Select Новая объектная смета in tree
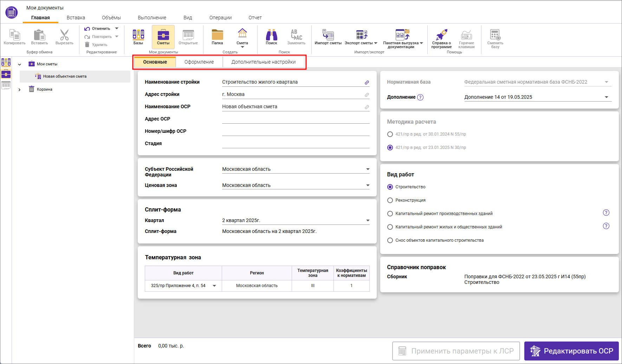The width and height of the screenshot is (622, 364). pyautogui.click(x=65, y=76)
